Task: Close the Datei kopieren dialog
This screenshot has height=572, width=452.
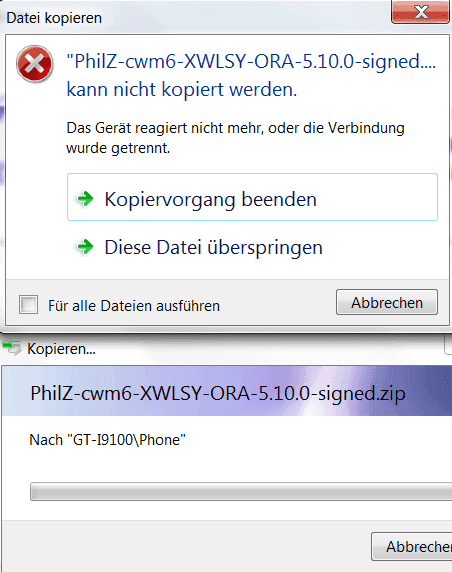Action: click(x=420, y=12)
